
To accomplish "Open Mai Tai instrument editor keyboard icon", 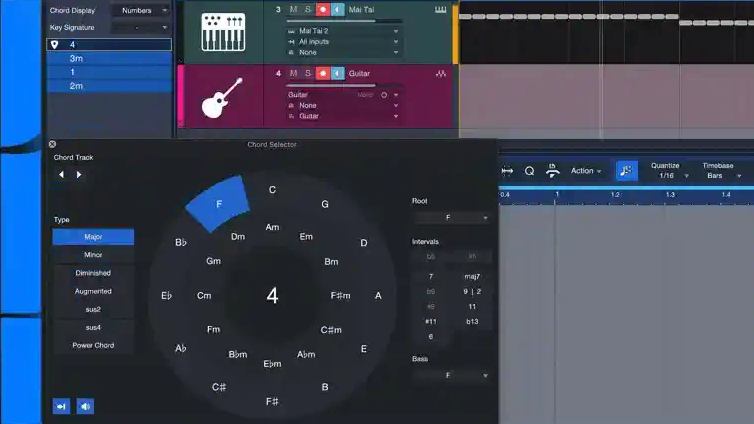I will 440,10.
